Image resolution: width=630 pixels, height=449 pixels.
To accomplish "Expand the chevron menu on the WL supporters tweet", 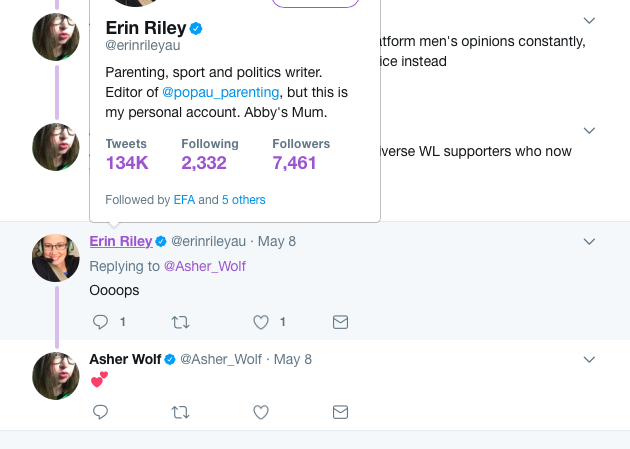I will [589, 130].
